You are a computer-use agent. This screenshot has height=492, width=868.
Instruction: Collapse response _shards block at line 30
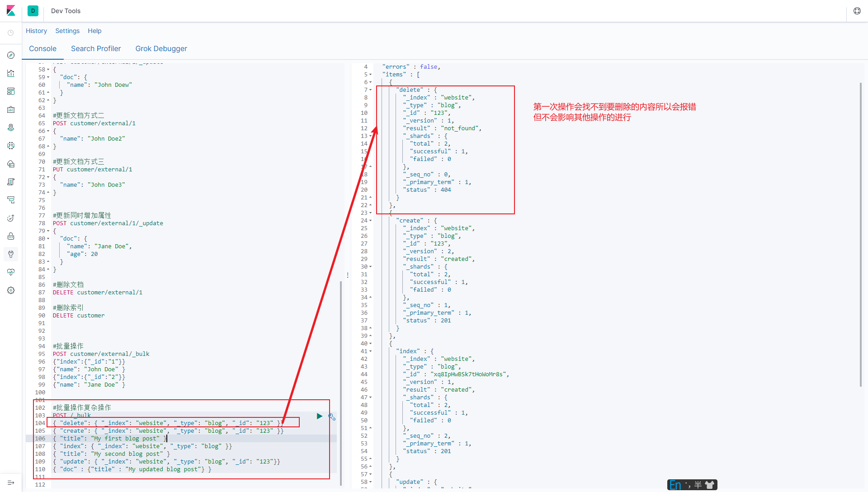(x=371, y=267)
